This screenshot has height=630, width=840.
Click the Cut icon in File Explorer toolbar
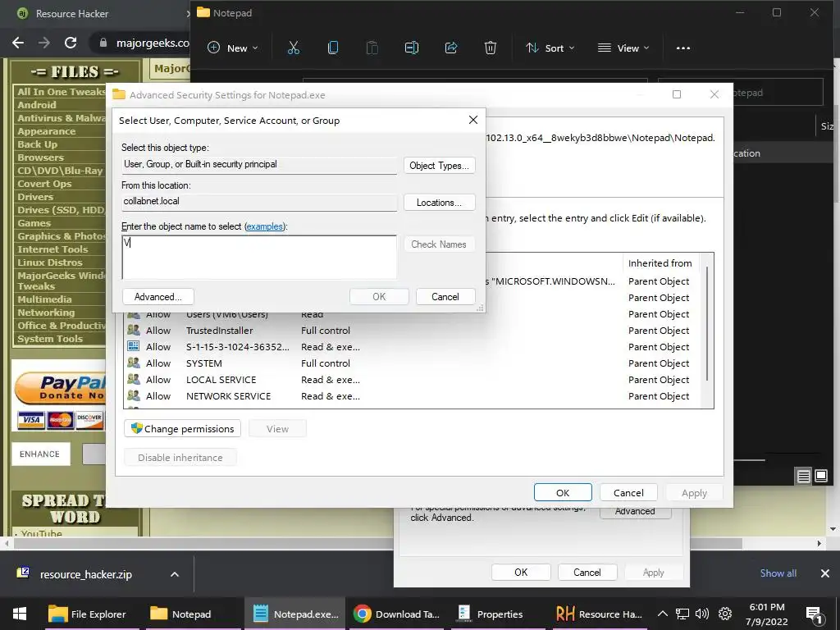[x=294, y=48]
